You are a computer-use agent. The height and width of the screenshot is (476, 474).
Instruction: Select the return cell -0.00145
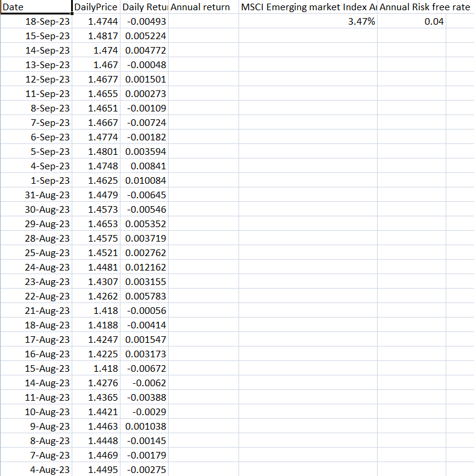click(x=144, y=441)
